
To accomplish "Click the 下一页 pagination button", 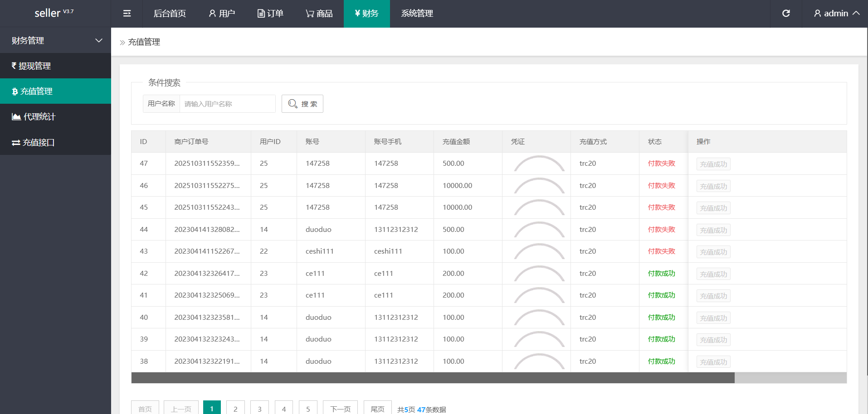I will 340,409.
